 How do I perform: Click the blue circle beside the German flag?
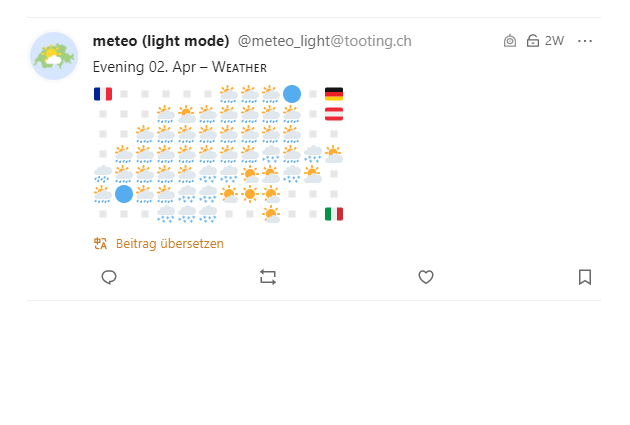(292, 94)
